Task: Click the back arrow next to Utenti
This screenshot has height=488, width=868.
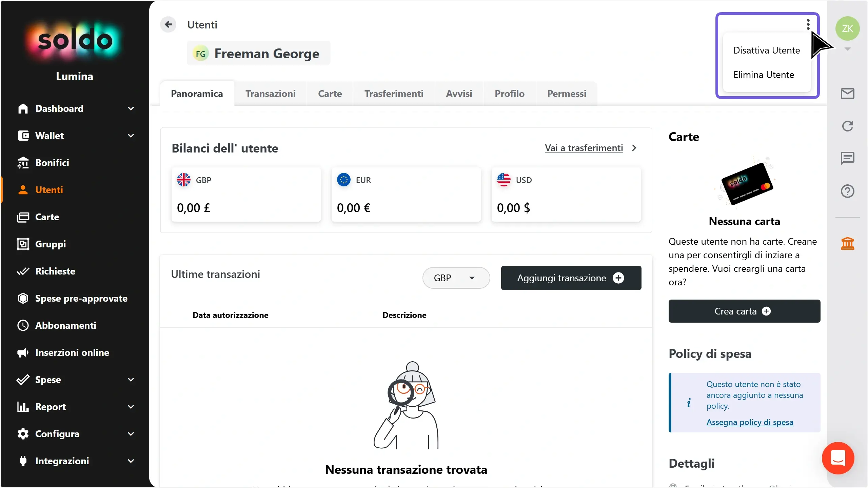Action: [x=168, y=24]
